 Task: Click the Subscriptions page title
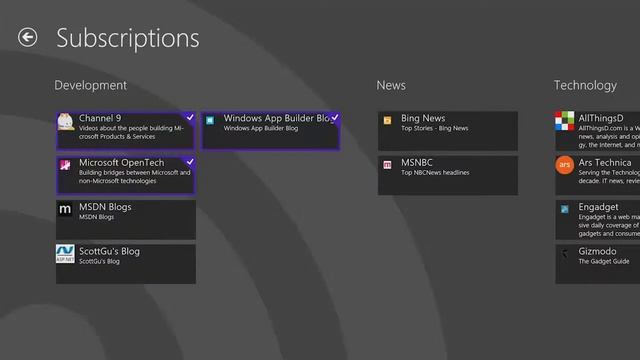[x=128, y=38]
